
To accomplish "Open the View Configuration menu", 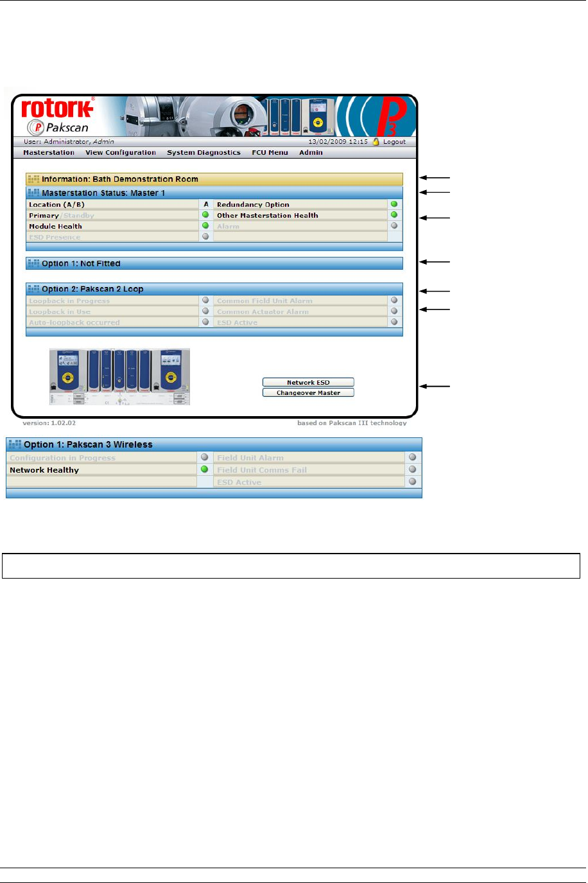I will pos(121,153).
